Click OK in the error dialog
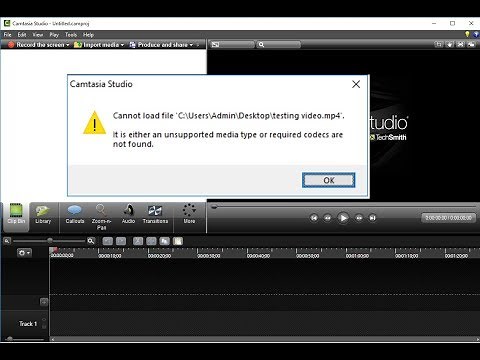 click(328, 180)
